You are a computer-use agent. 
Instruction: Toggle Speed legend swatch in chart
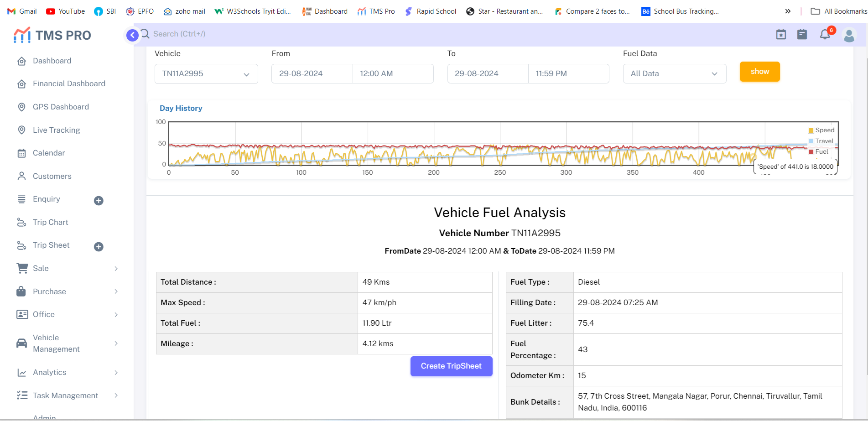click(x=811, y=130)
